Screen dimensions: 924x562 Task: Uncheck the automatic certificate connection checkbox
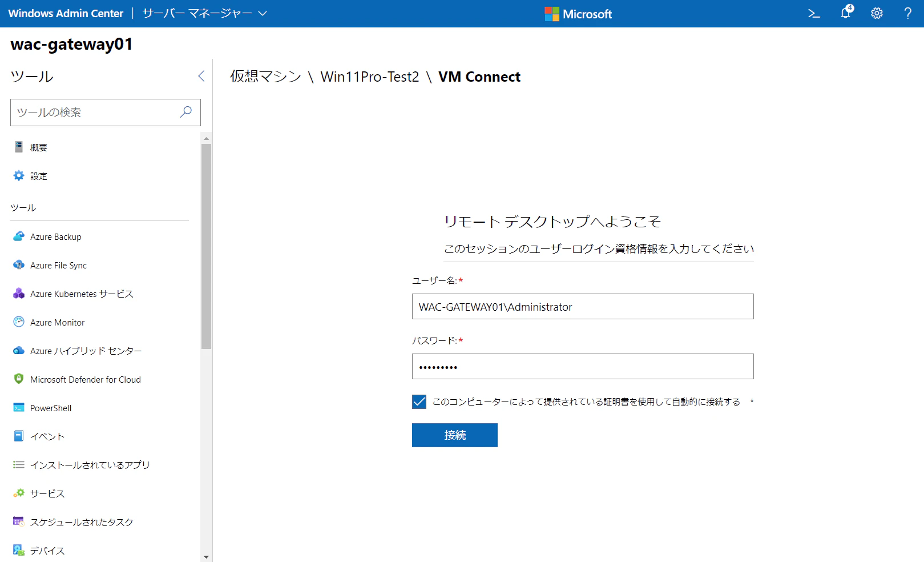point(419,402)
